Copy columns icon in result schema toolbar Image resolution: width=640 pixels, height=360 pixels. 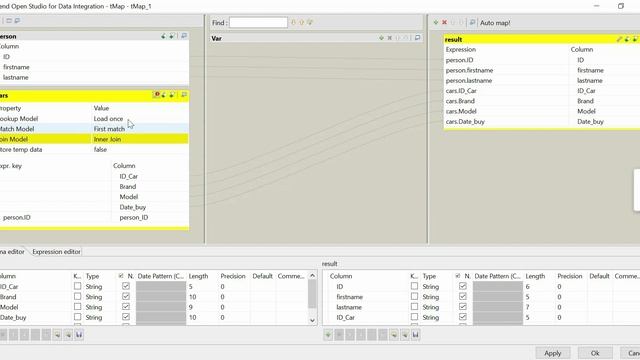(x=372, y=335)
